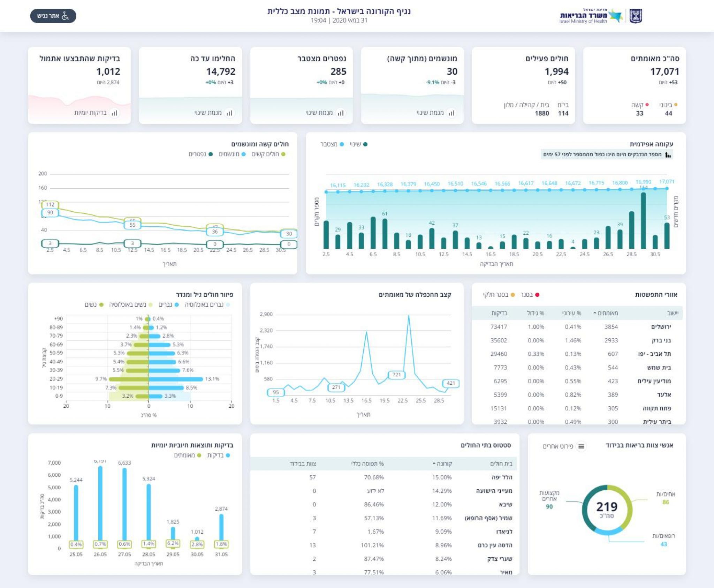Click the isolated staff column header
This screenshot has height=588, width=714.
(x=303, y=463)
